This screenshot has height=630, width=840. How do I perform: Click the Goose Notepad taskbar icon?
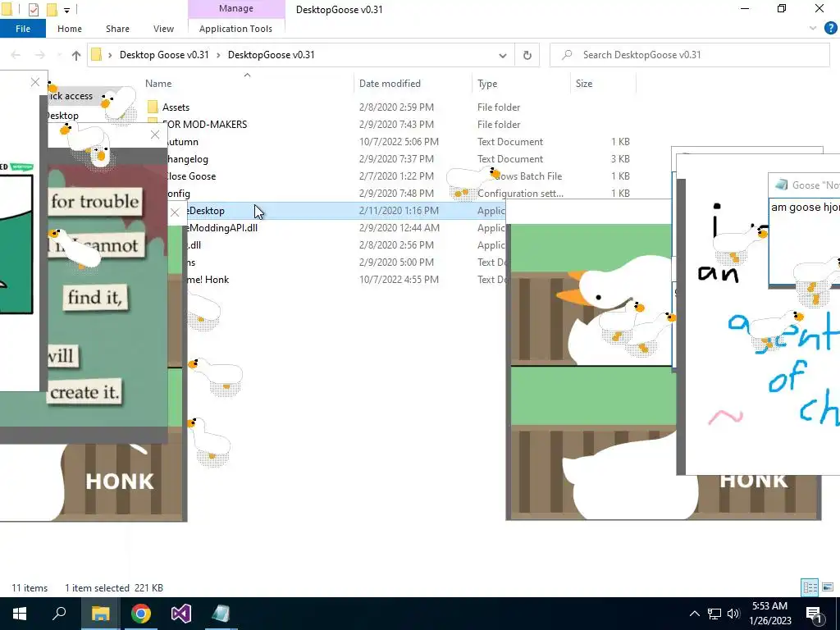click(221, 614)
